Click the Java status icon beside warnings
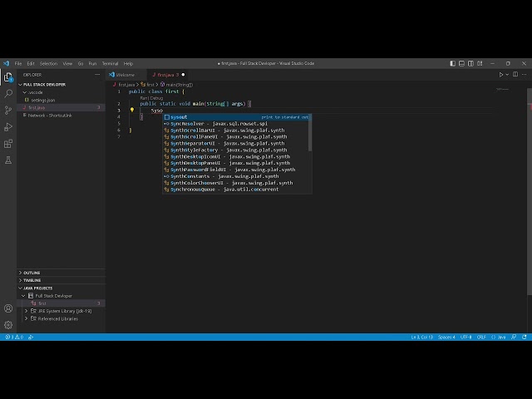The height and width of the screenshot is (399, 532). click(31, 337)
